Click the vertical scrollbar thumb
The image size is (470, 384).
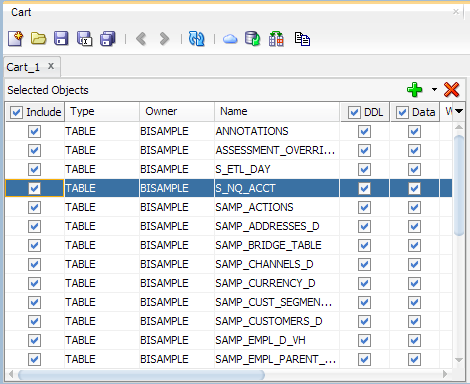tap(459, 185)
